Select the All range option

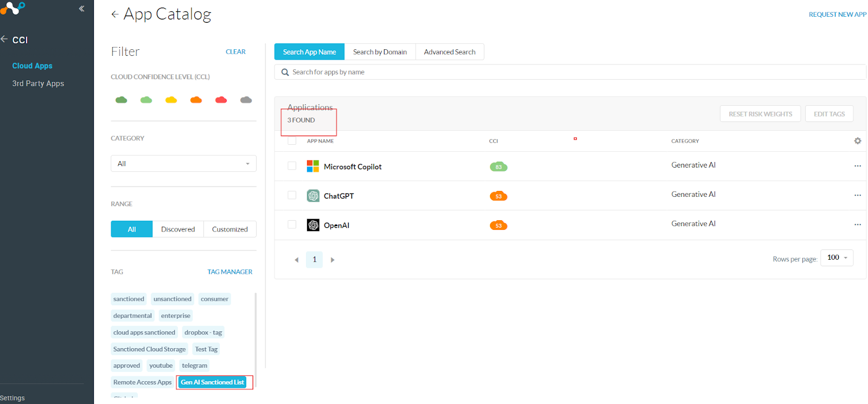point(132,229)
